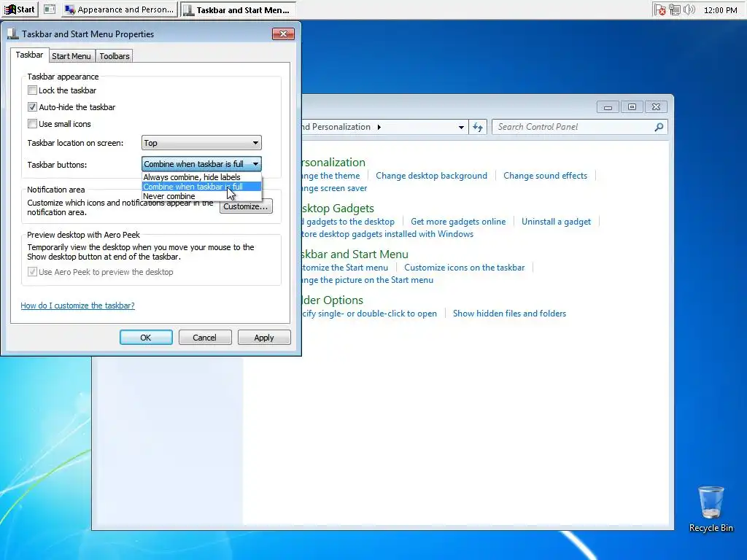Click the Use Aero Peek checkbox

(x=32, y=272)
